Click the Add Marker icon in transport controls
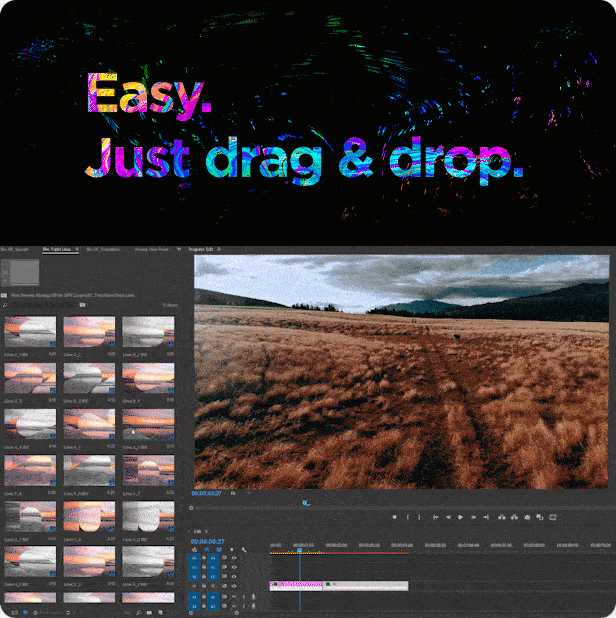Image resolution: width=616 pixels, height=618 pixels. point(395,517)
